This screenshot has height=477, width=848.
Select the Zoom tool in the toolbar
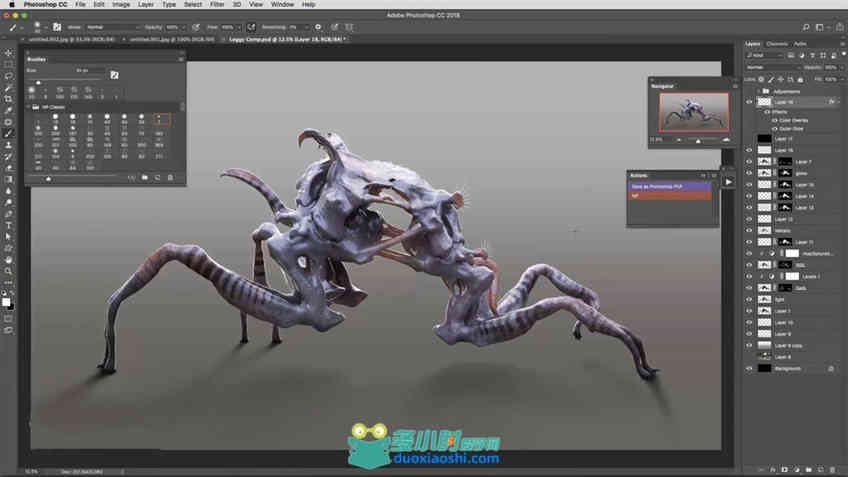(8, 271)
